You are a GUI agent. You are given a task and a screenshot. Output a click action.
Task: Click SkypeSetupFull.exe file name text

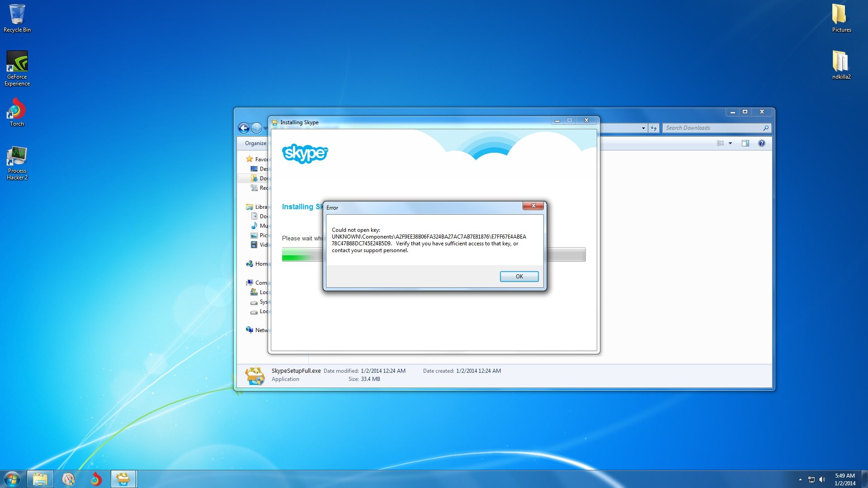(296, 371)
